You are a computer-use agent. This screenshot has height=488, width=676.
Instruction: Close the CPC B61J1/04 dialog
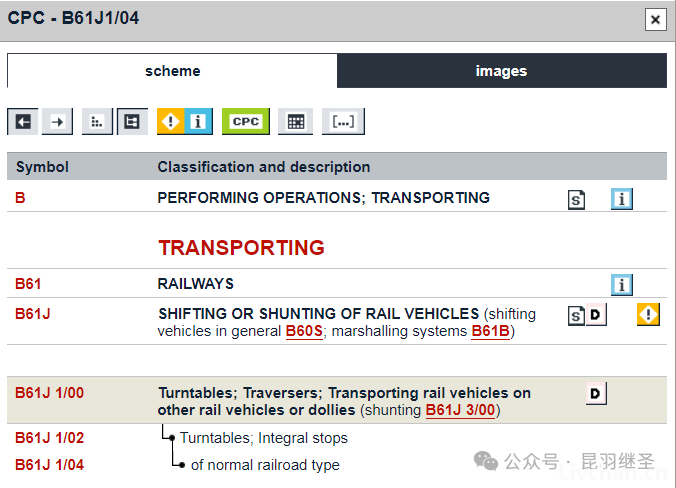coord(656,20)
